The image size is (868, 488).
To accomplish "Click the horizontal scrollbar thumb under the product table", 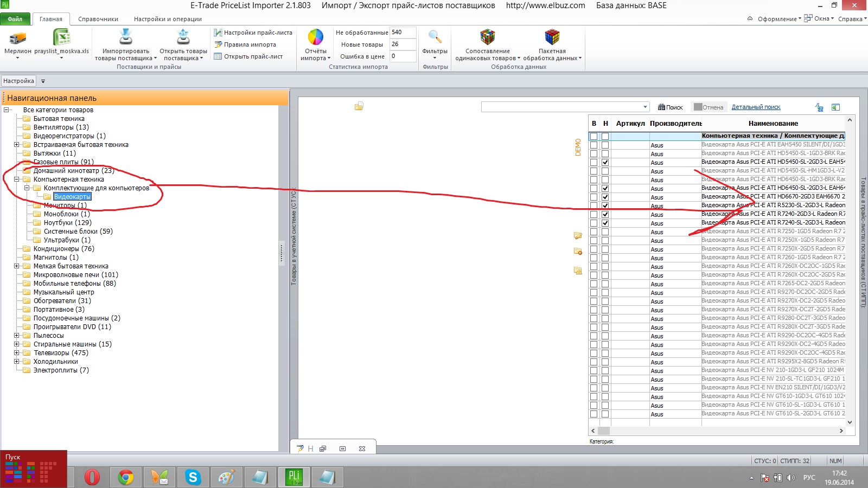I will click(x=603, y=431).
